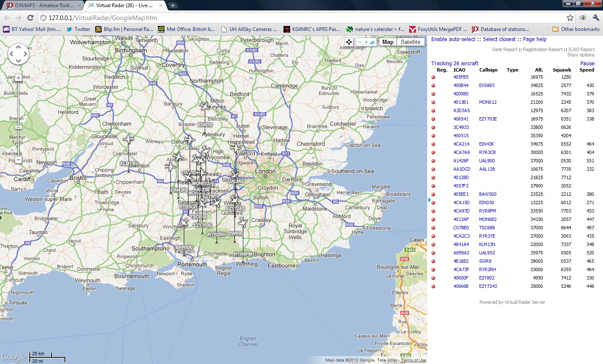Select the RYR9PM plane icon near Crawley
The height and width of the screenshot is (364, 603).
(x=243, y=222)
